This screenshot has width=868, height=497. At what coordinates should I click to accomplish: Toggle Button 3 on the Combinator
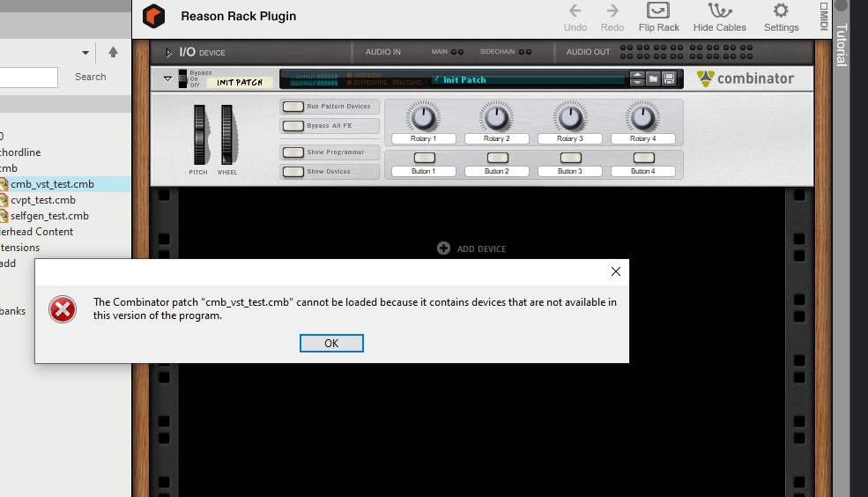pyautogui.click(x=571, y=158)
